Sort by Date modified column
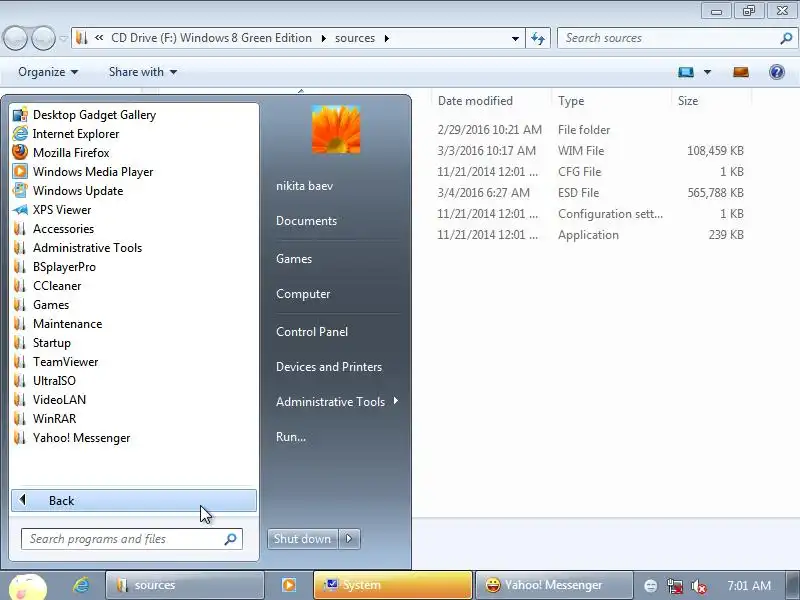 pyautogui.click(x=475, y=101)
